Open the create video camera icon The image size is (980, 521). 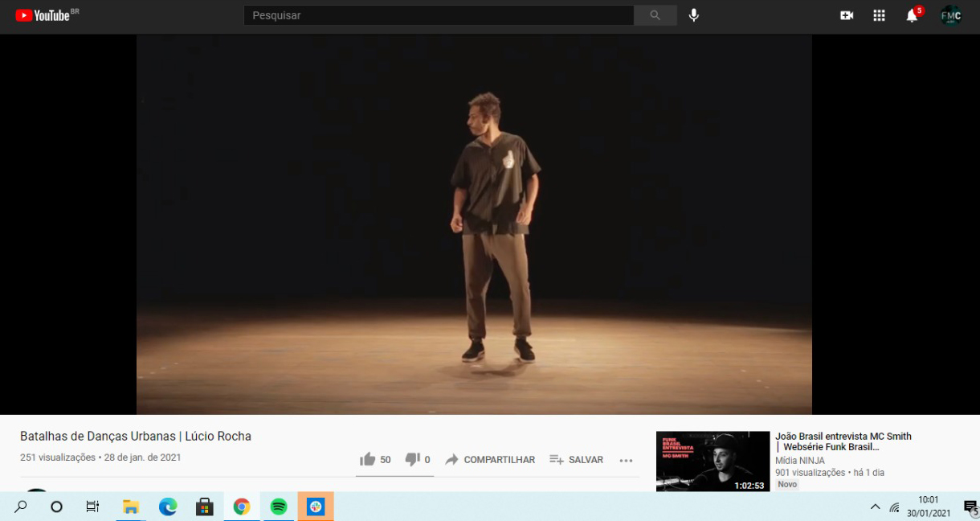847,15
